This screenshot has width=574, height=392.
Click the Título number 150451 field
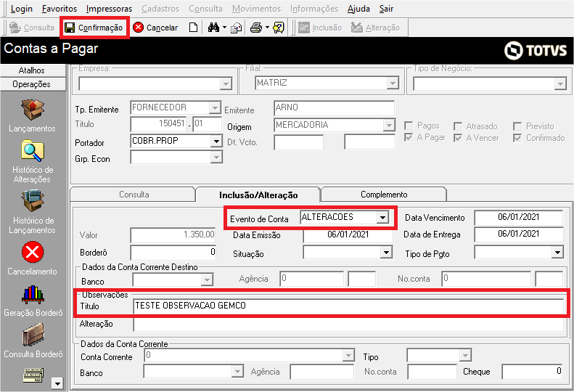pyautogui.click(x=158, y=124)
